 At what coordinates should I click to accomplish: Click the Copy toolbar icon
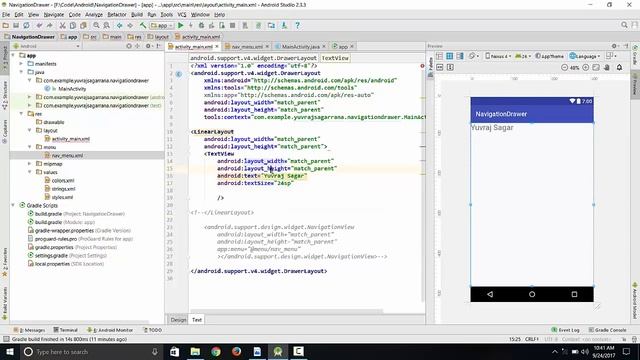pos(73,25)
